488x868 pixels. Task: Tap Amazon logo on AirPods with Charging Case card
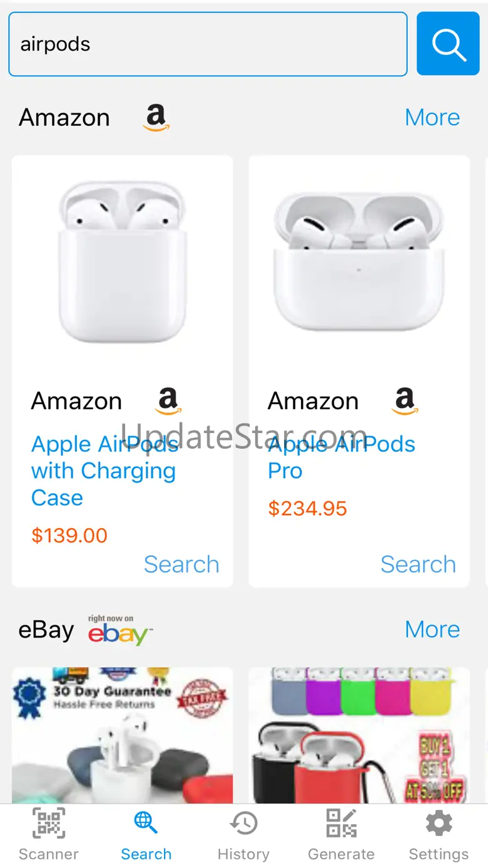tap(168, 401)
